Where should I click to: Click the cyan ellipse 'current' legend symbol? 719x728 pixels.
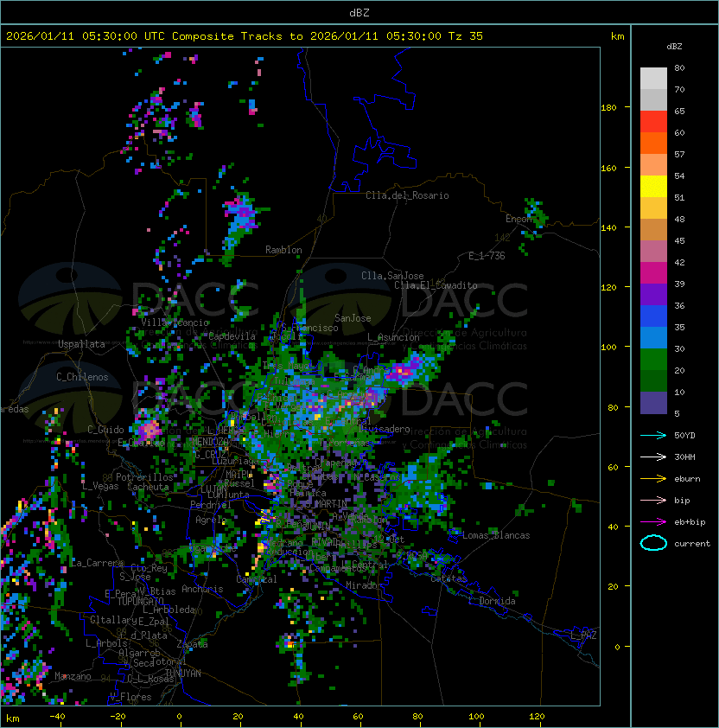coord(653,543)
